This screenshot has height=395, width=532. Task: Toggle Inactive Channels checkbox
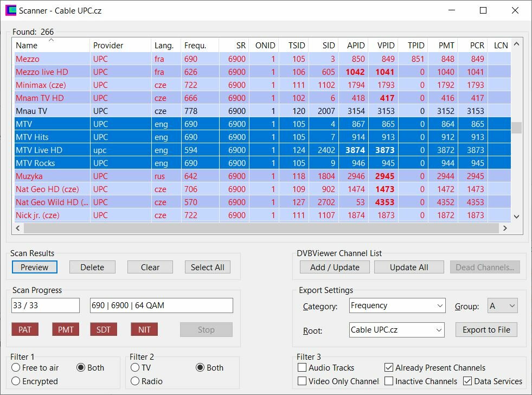tap(389, 381)
